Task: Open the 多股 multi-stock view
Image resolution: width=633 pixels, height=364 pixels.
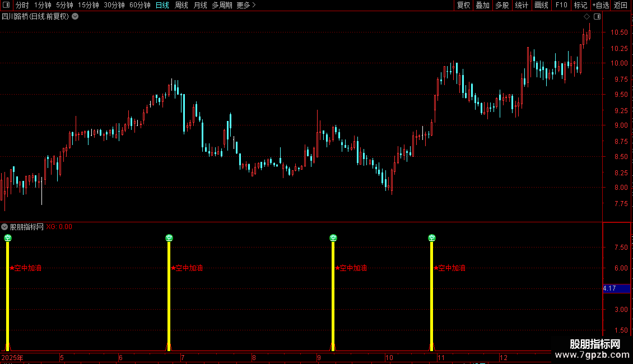Action: 502,5
